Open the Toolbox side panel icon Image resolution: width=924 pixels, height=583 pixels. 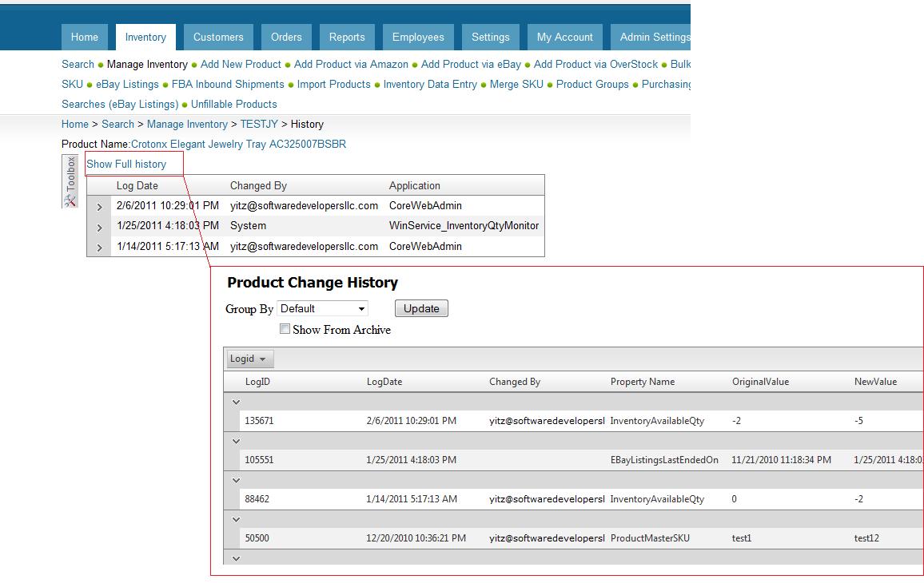[70, 181]
